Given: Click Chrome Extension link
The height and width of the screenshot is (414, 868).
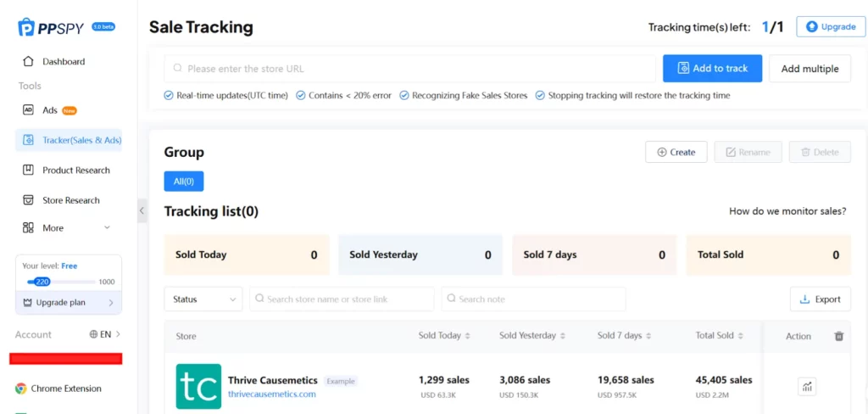Looking at the screenshot, I should tap(66, 389).
